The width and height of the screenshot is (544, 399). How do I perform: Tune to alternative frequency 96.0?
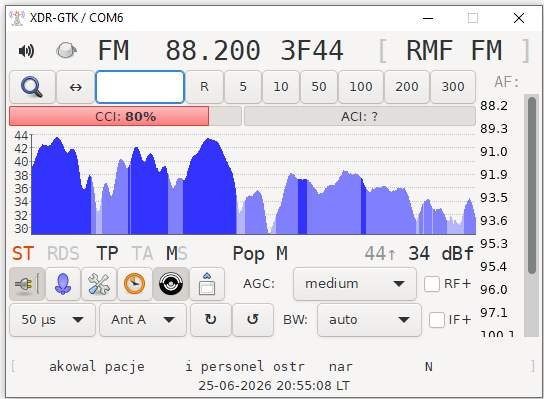(x=494, y=289)
